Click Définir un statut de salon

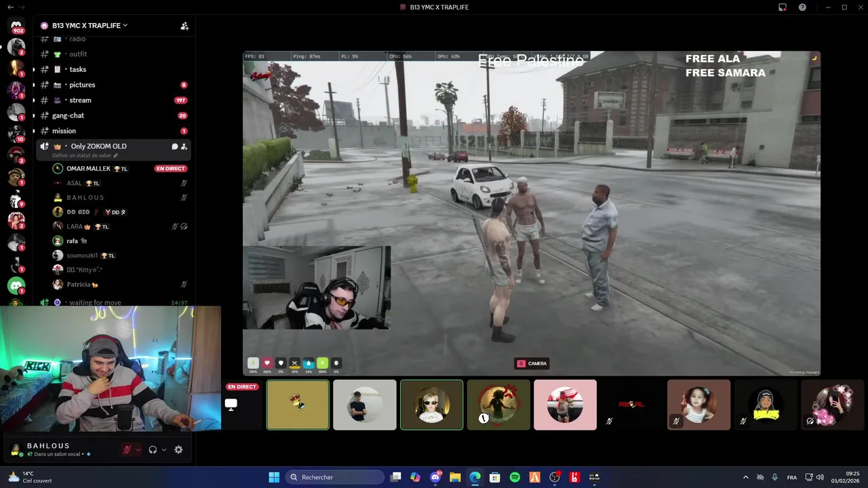(81, 156)
